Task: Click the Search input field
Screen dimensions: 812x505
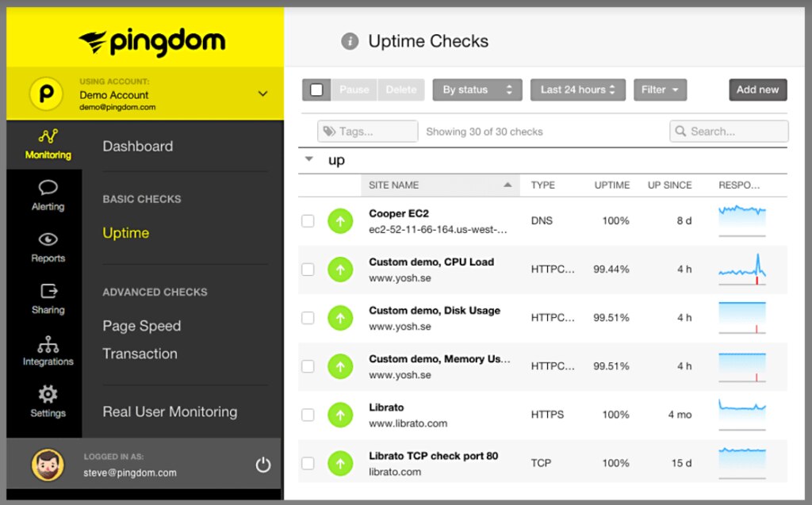Action: [x=729, y=131]
